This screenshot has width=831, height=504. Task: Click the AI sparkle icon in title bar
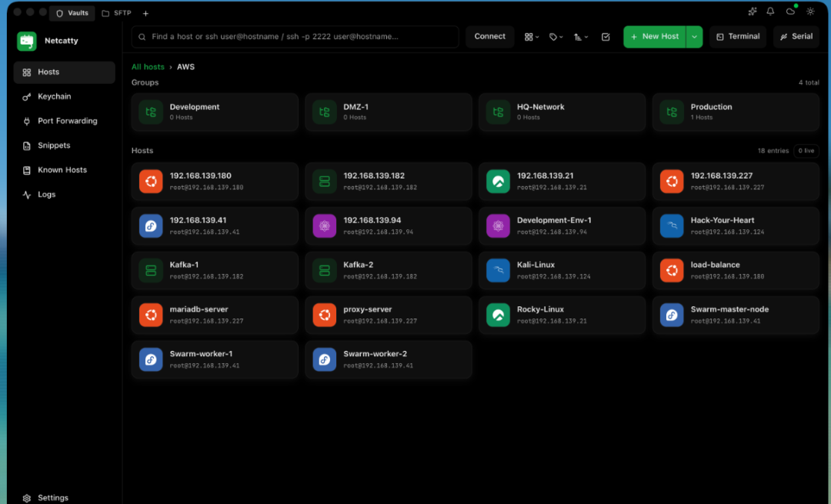(752, 11)
